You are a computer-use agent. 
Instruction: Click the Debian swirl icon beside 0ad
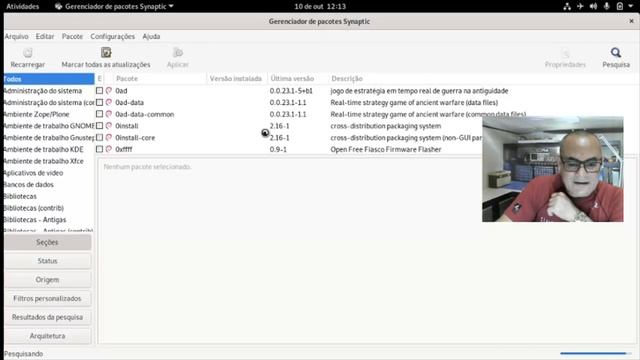(109, 91)
